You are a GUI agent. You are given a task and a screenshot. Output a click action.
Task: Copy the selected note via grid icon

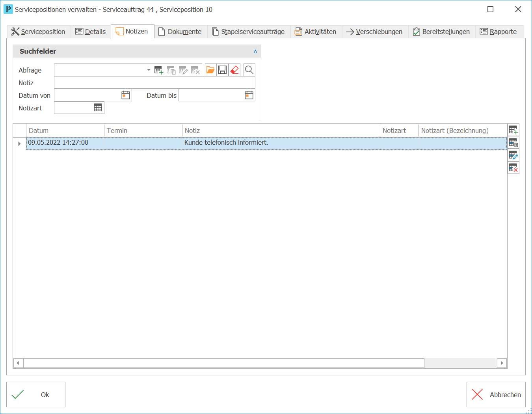point(513,142)
